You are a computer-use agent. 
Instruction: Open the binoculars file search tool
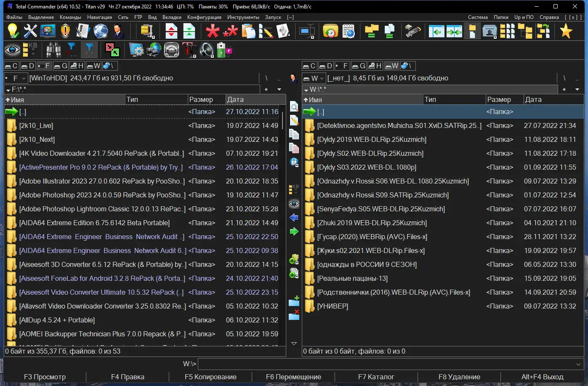pyautogui.click(x=53, y=50)
